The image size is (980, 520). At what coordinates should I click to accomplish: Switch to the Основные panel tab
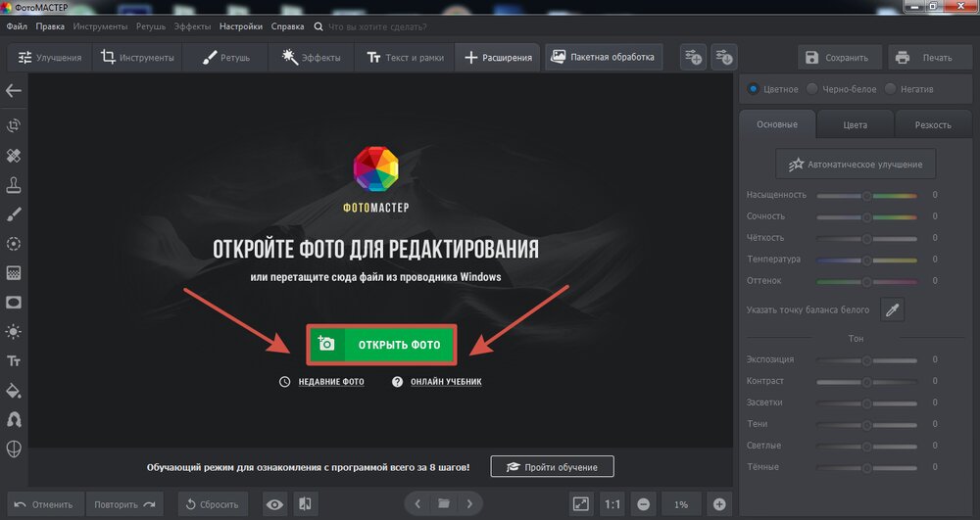(777, 124)
